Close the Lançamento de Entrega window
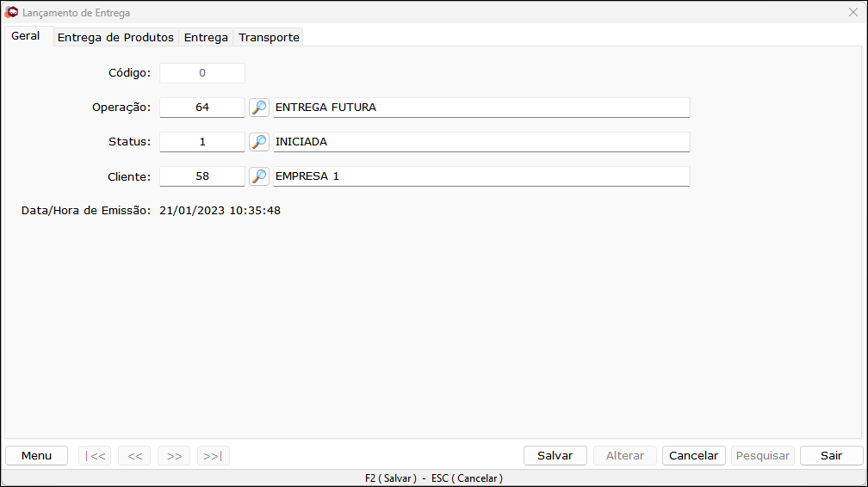The image size is (868, 487). tap(853, 12)
